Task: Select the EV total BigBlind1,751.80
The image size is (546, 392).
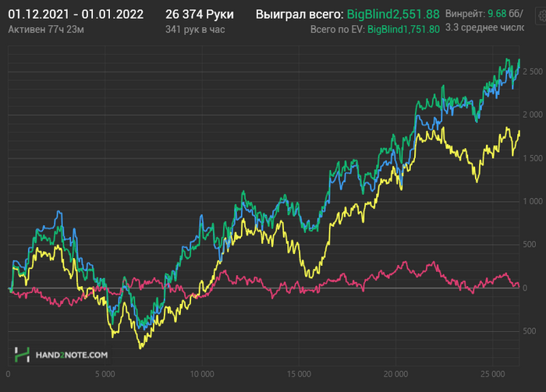Action: 403,30
